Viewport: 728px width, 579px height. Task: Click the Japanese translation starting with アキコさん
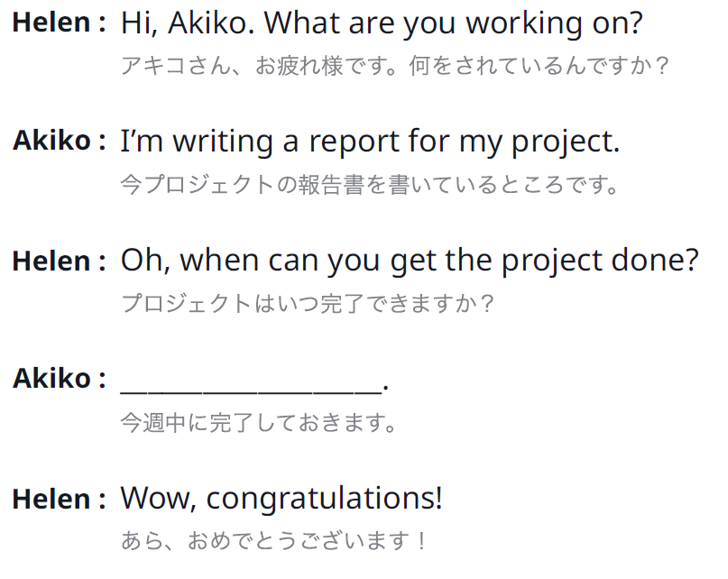coord(395,67)
